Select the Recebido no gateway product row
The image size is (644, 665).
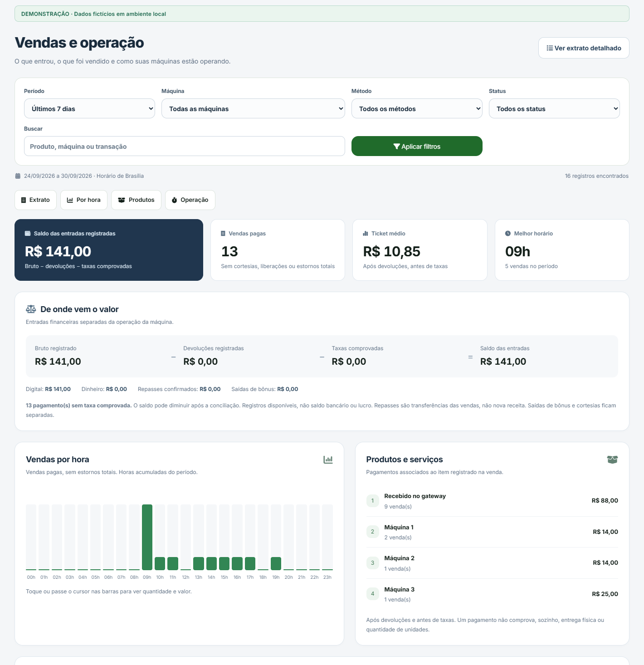coord(492,501)
